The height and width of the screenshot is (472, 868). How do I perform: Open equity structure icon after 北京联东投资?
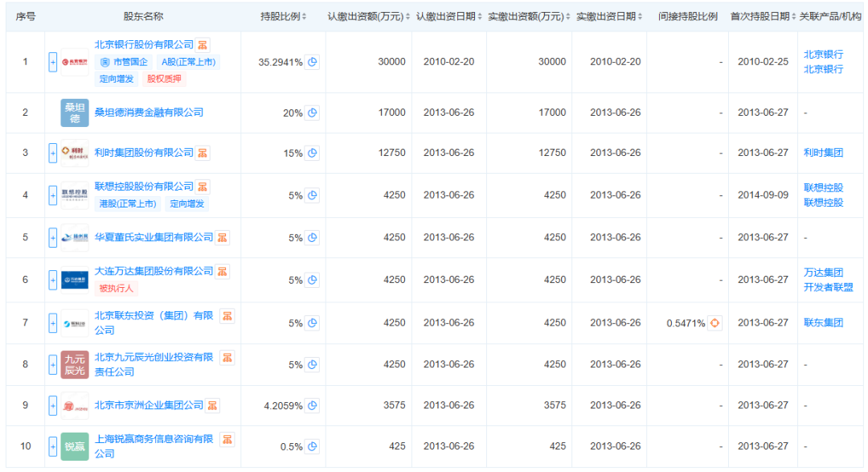tap(227, 316)
